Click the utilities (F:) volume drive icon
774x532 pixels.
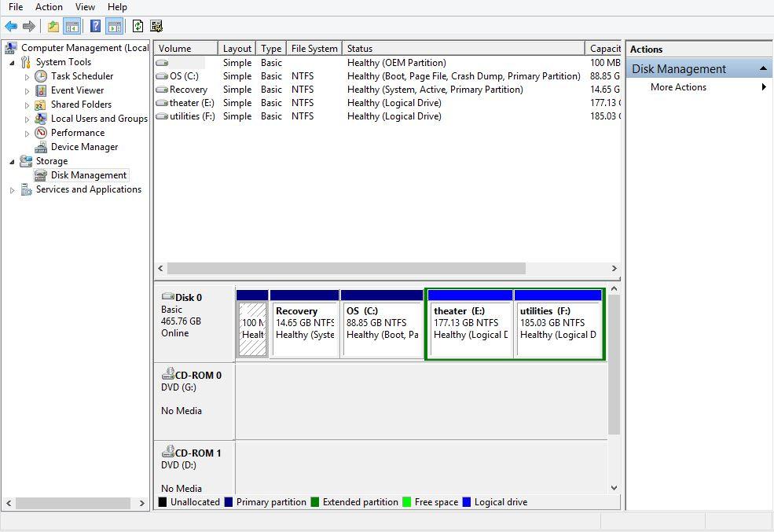click(x=162, y=116)
